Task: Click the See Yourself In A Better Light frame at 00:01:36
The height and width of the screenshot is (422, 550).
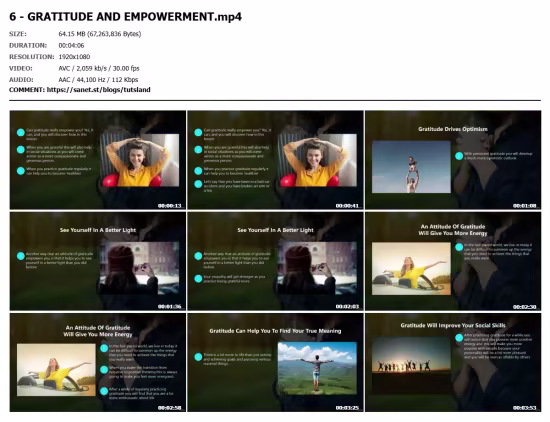Action: 98,261
